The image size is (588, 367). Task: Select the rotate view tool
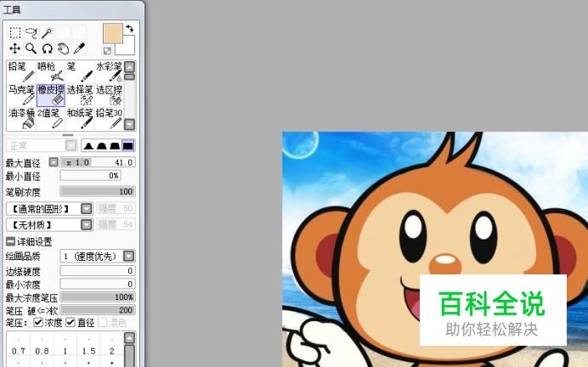(x=48, y=48)
